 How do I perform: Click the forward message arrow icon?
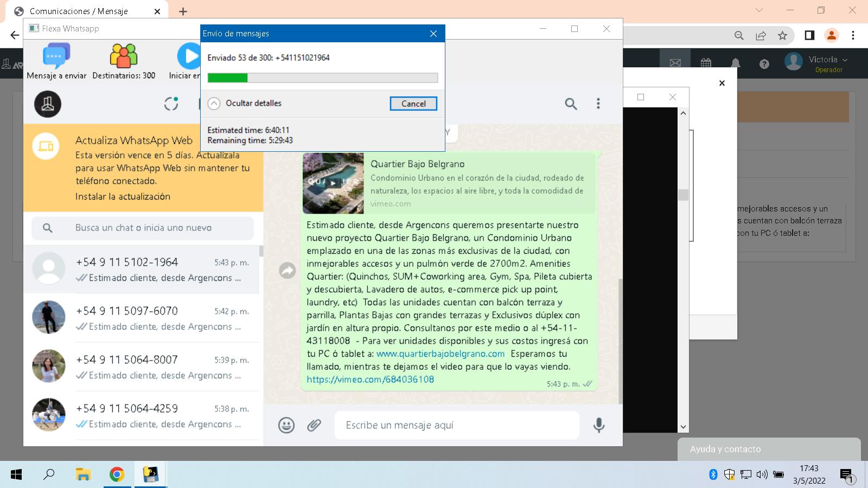(x=288, y=270)
